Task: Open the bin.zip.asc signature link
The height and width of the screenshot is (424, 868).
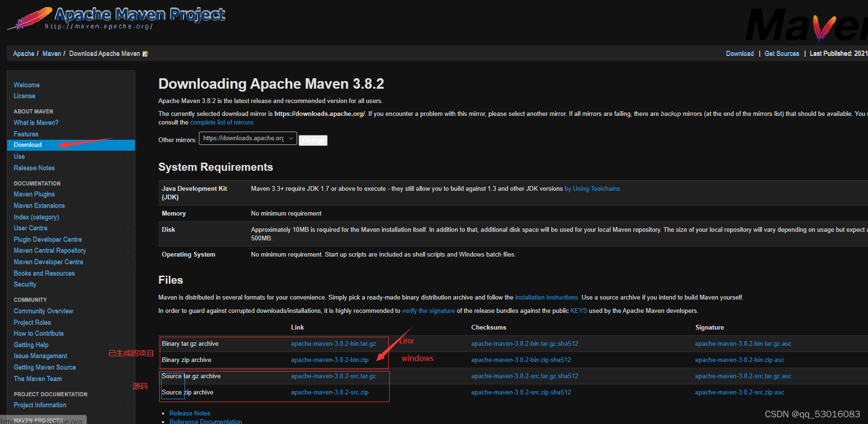Action: [x=739, y=360]
